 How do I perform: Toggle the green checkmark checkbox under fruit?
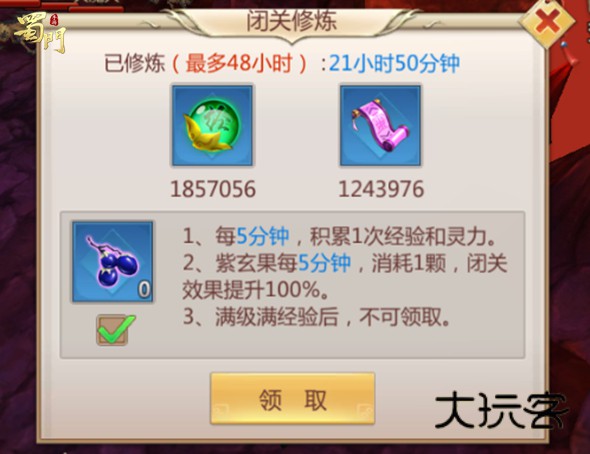[115, 330]
